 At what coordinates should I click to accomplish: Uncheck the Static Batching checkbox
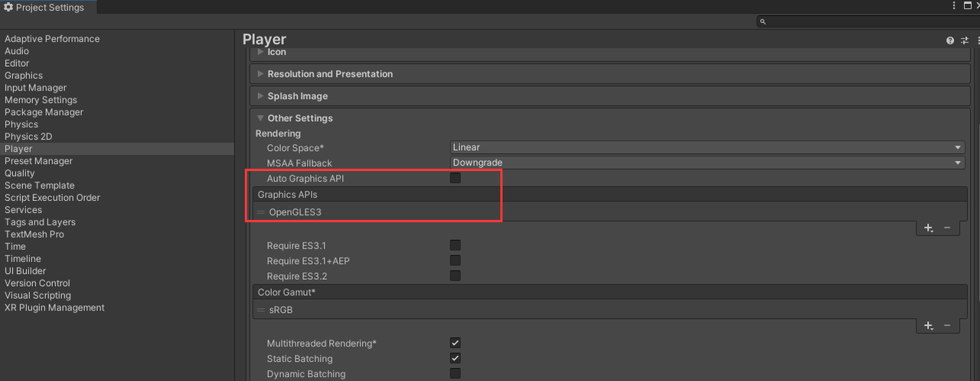coord(456,359)
